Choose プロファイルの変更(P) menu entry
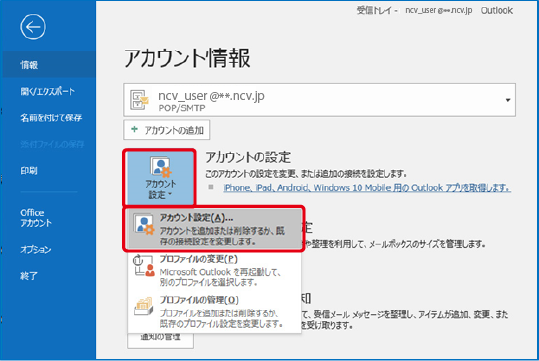Viewport: 539px width, 361px height. click(x=214, y=270)
